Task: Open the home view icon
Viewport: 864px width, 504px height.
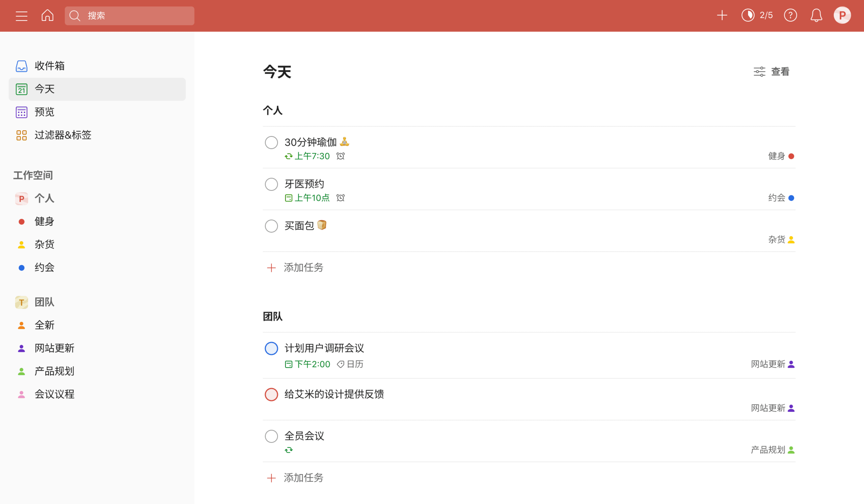Action: 47,15
